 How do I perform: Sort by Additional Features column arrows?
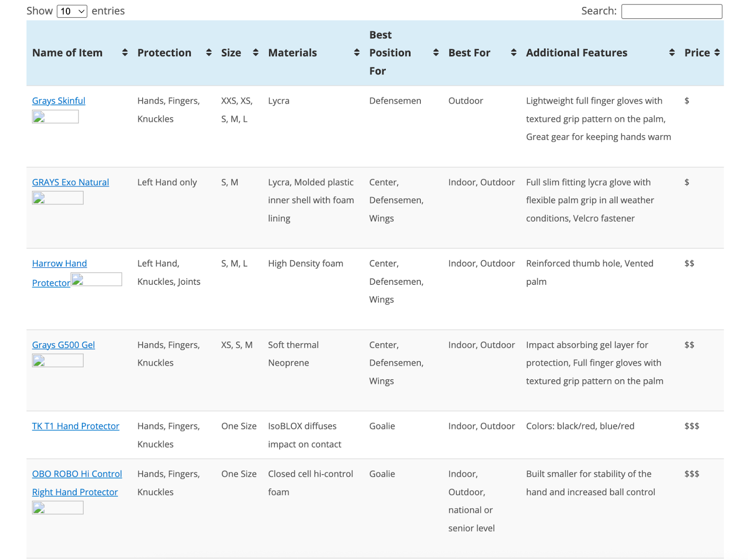tap(672, 53)
